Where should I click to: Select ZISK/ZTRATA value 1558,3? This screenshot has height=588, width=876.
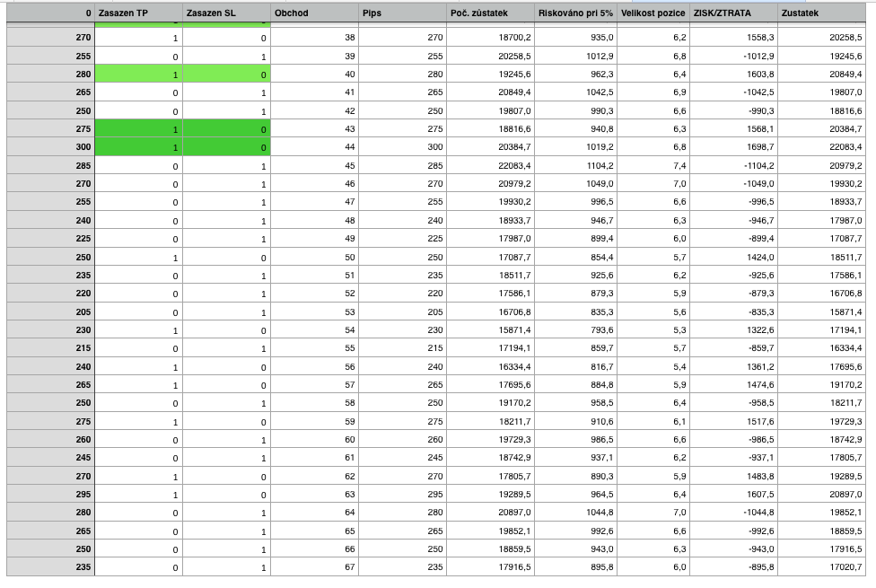[x=733, y=38]
